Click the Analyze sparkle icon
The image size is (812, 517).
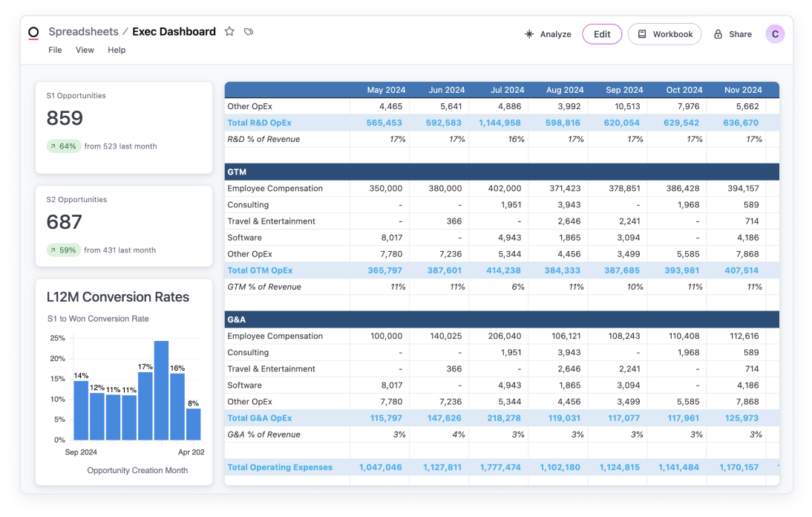(529, 34)
